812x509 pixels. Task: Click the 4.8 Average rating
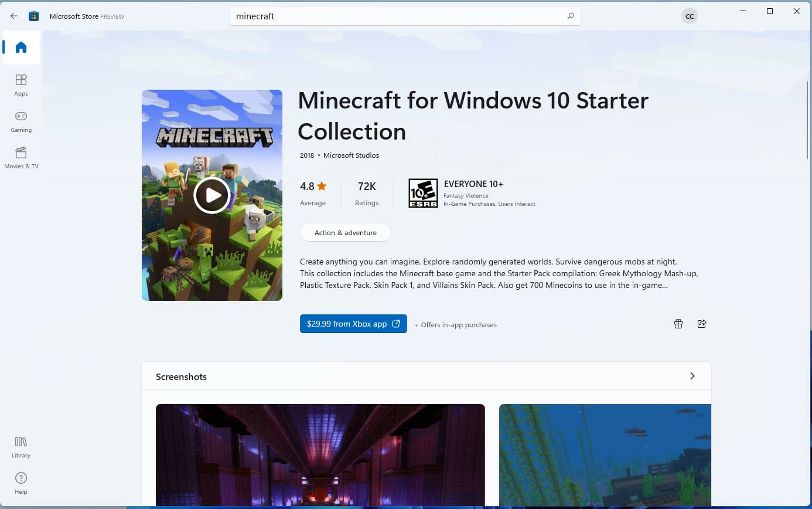point(313,194)
